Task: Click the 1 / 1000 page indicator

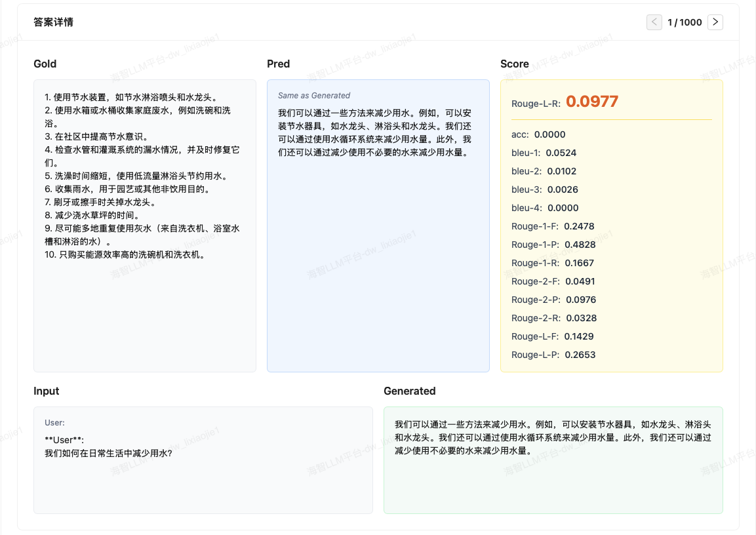Action: pos(685,22)
